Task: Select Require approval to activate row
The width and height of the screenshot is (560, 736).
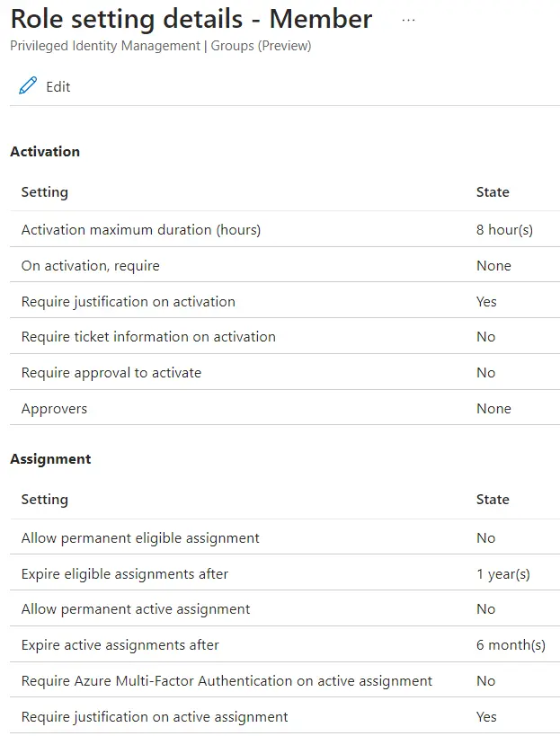Action: click(111, 373)
